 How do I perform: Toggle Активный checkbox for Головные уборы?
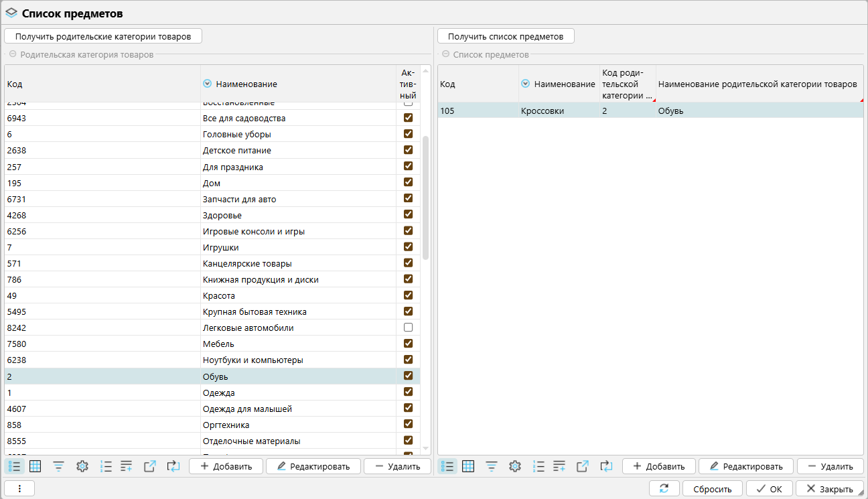[x=408, y=134]
